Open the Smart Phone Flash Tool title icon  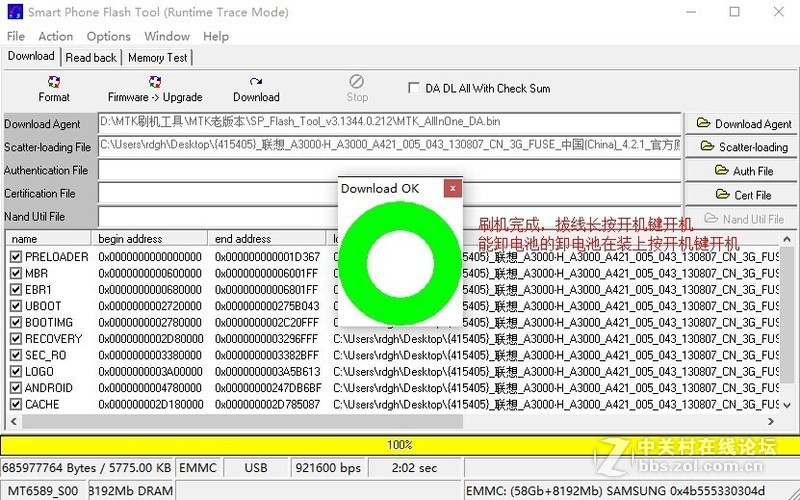click(15, 12)
